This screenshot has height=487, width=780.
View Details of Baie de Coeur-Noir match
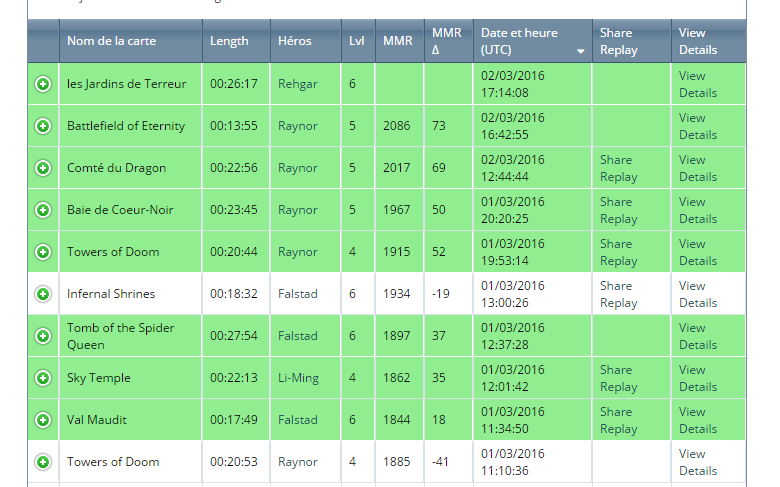point(698,210)
